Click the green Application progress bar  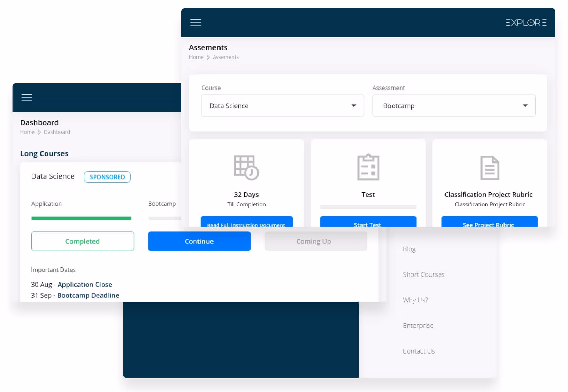81,219
